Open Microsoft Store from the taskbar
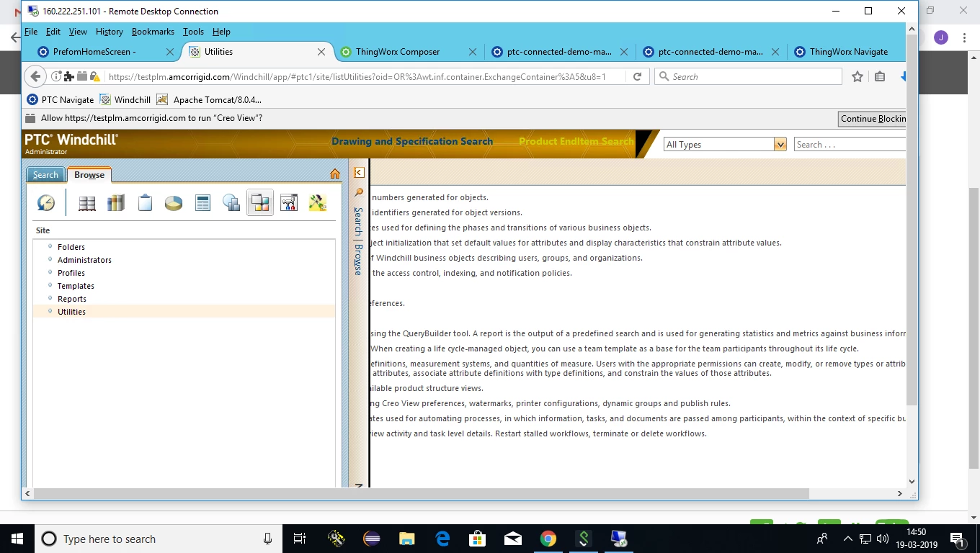This screenshot has width=980, height=553. (478, 539)
